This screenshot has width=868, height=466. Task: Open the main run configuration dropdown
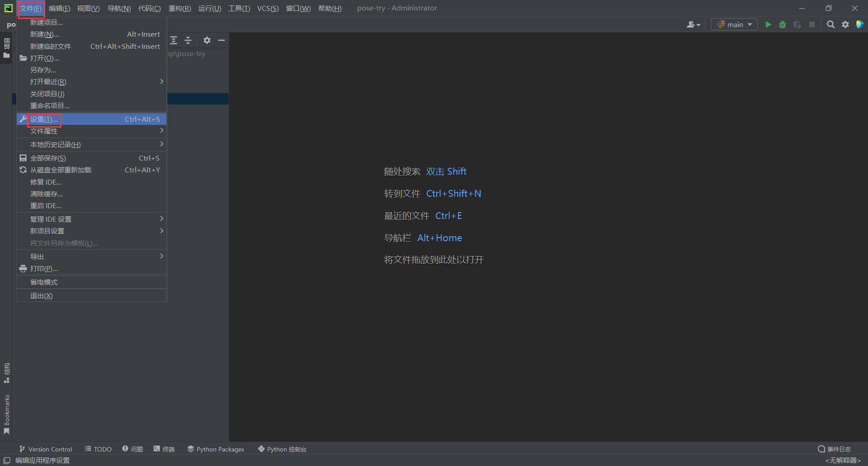tap(734, 24)
